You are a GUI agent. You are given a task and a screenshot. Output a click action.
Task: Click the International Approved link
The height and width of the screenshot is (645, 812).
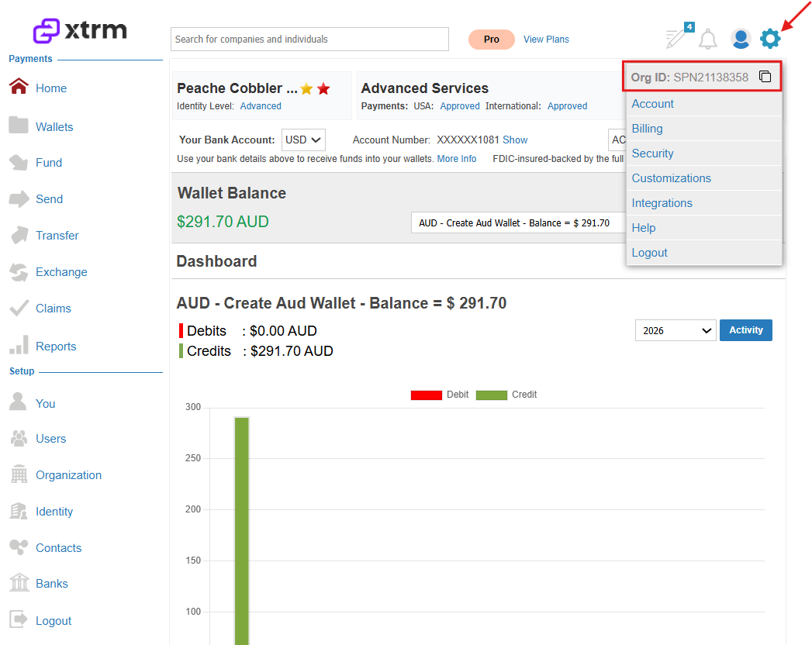pos(567,106)
